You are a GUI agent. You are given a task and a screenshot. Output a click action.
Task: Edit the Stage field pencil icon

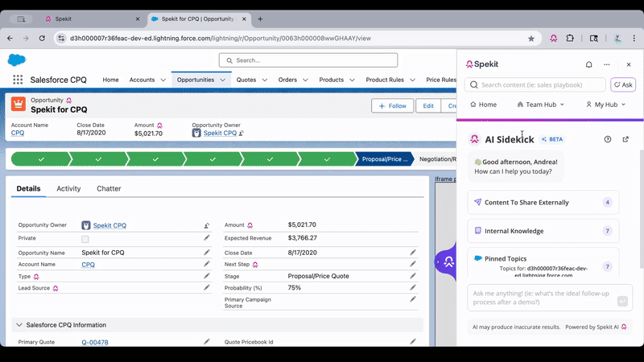(x=413, y=276)
